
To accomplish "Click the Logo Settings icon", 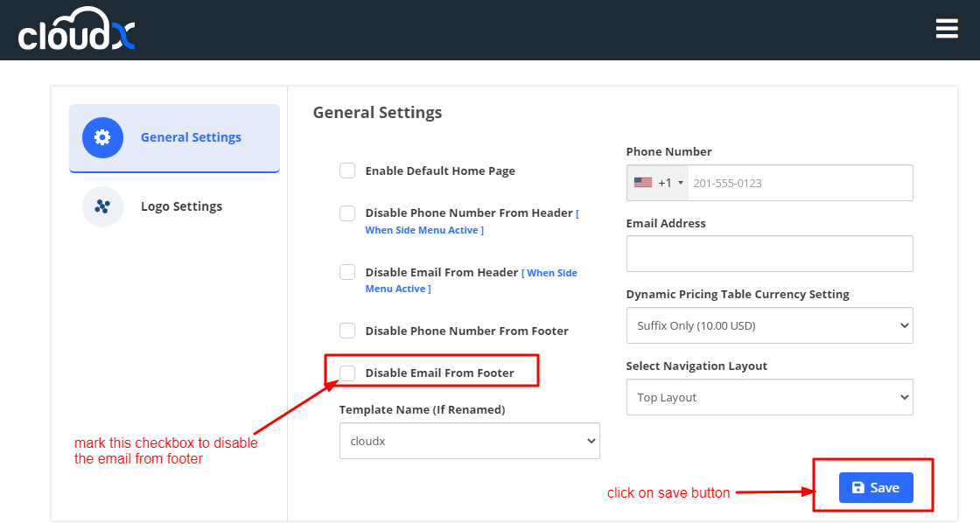I will 102,207.
